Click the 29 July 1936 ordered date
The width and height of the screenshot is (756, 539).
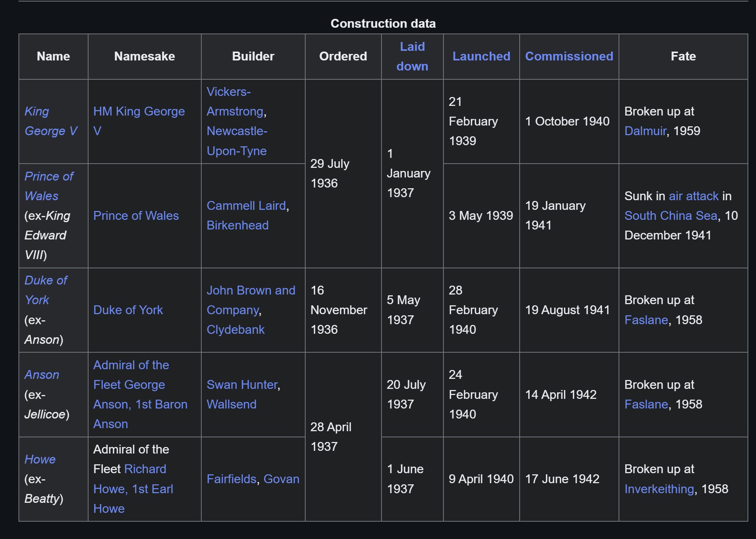coord(330,174)
